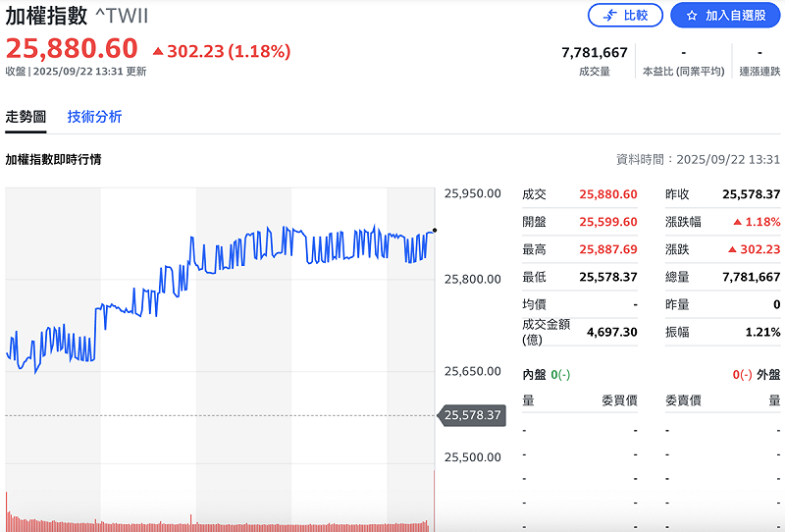This screenshot has width=785, height=532.
Task: Click the 25,950.00 axis label
Action: click(x=473, y=193)
